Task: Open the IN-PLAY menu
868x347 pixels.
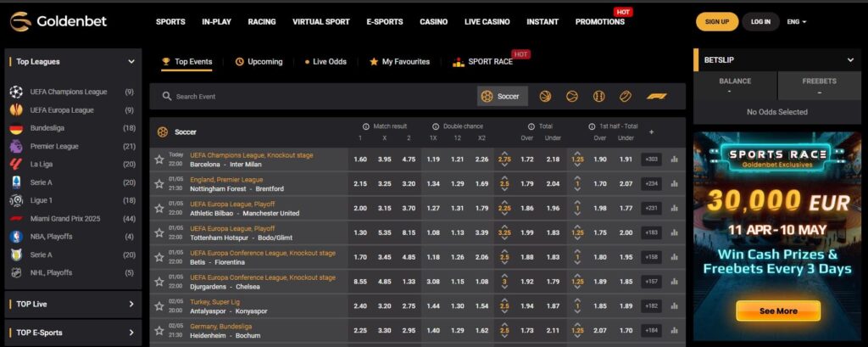Action: [x=216, y=22]
